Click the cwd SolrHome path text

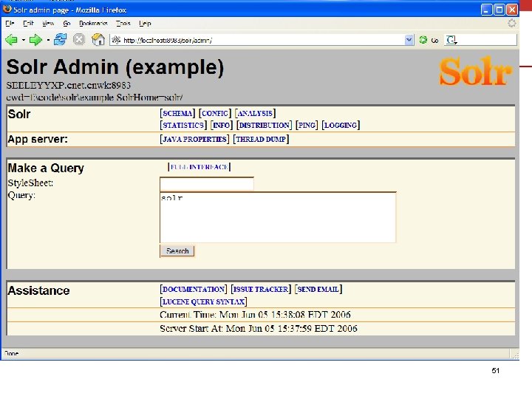point(95,98)
